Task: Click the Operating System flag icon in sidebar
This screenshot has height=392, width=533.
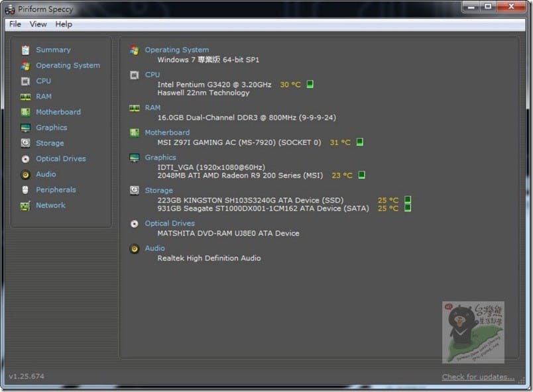Action: [x=25, y=66]
